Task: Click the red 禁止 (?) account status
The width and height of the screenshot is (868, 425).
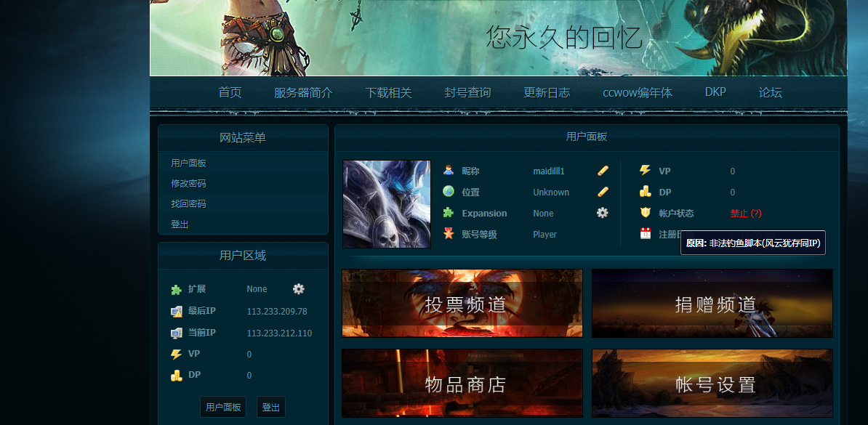Action: pos(746,214)
